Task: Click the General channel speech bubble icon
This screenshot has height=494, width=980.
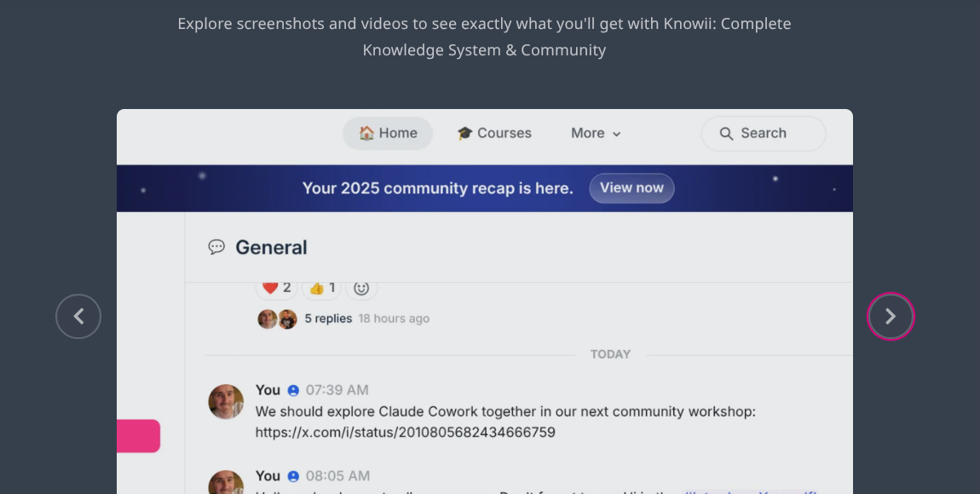Action: point(216,247)
